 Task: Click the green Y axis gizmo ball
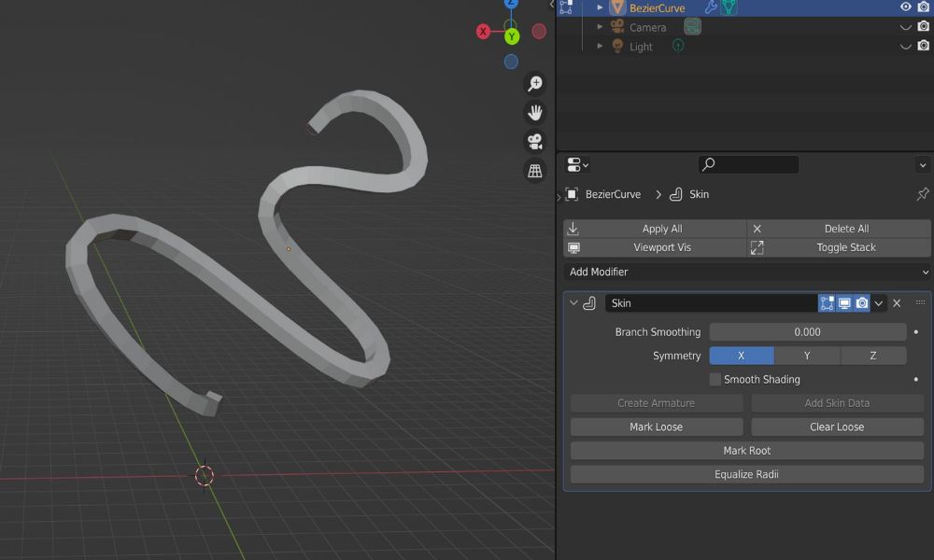[x=512, y=36]
